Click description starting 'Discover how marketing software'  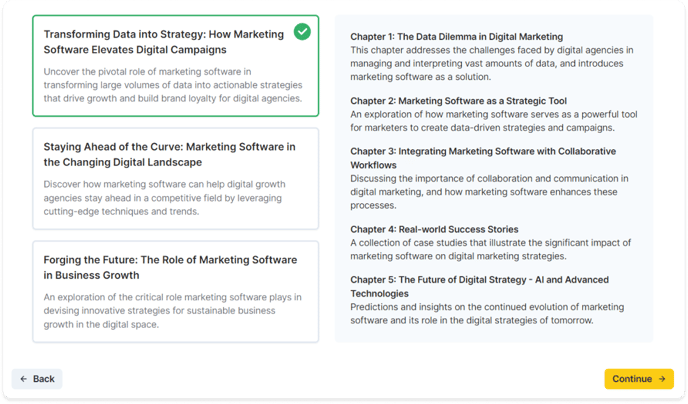(165, 198)
